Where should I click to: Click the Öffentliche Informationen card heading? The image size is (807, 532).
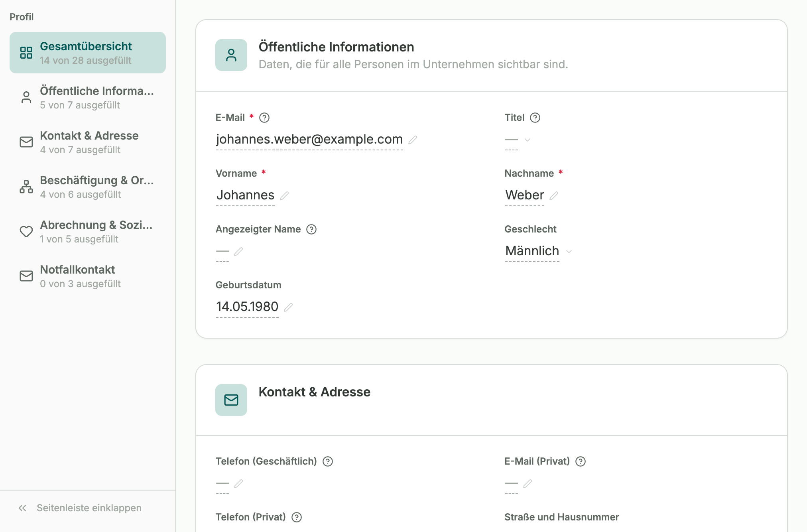tap(337, 47)
